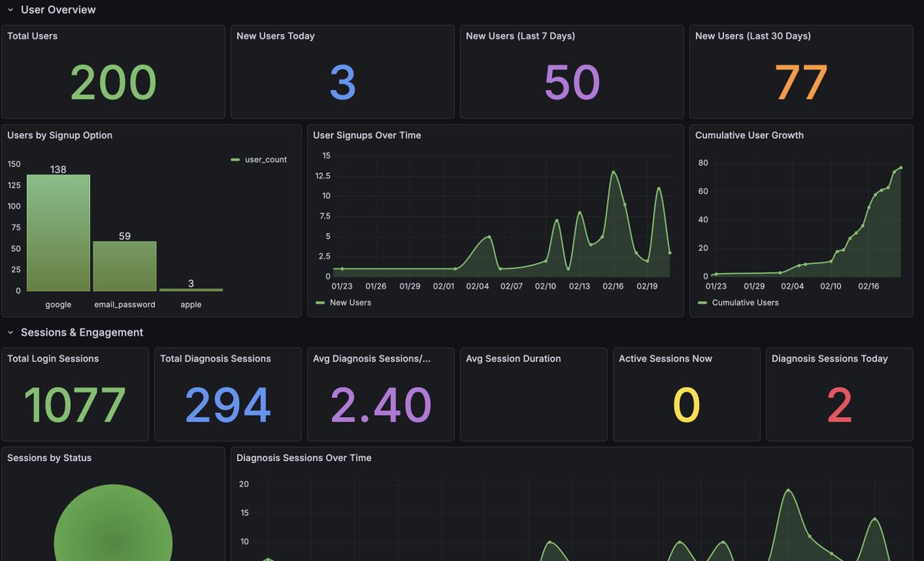
Task: Click the Diagnosis Sessions Over Time title
Action: [304, 458]
